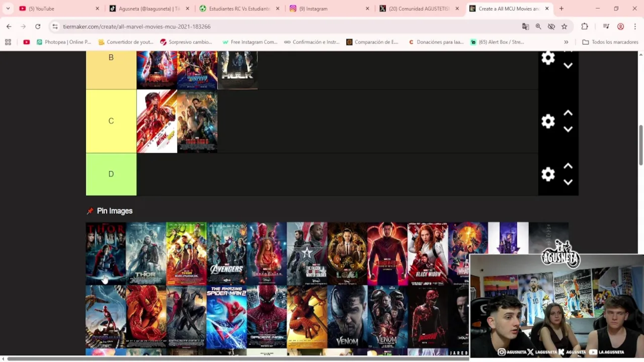Reload the TierMaker page

coord(38,26)
